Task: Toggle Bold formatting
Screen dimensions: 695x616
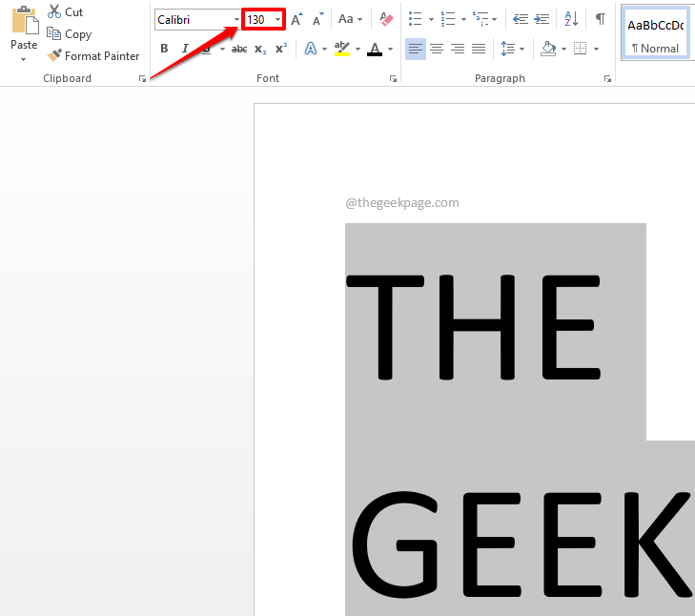Action: pos(164,49)
